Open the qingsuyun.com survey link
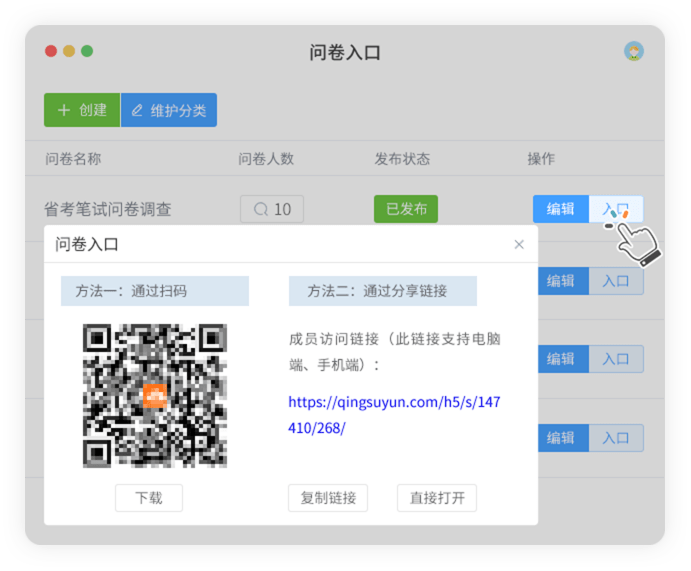 pos(394,415)
